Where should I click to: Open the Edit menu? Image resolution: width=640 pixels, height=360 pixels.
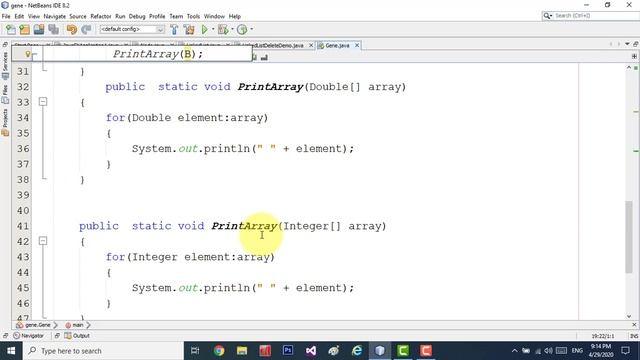(19, 16)
